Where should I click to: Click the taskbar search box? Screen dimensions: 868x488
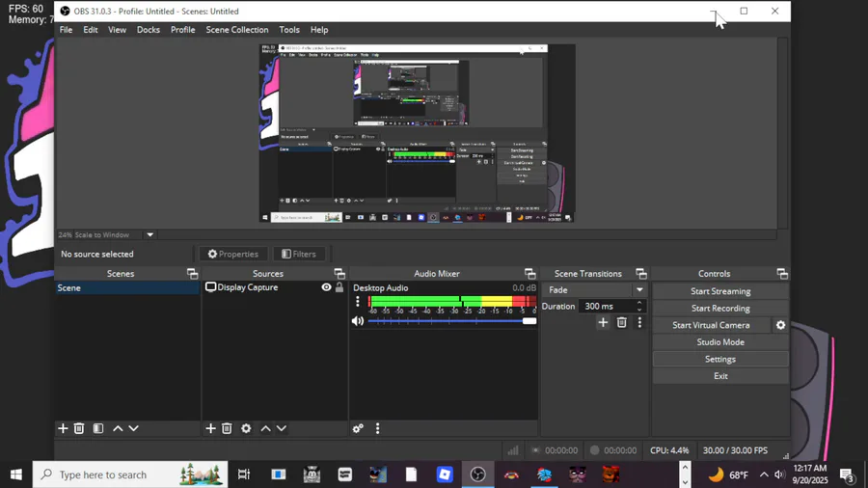pos(130,474)
